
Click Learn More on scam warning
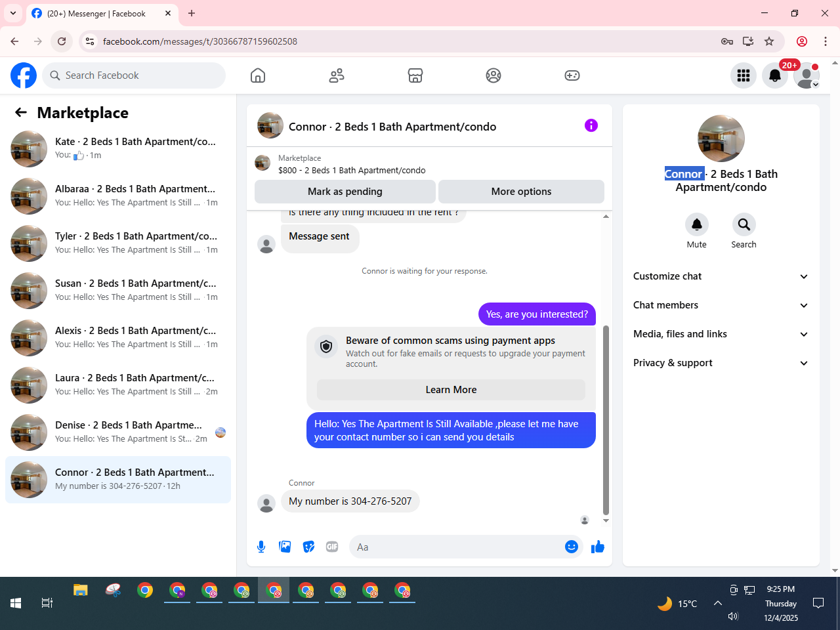(451, 390)
